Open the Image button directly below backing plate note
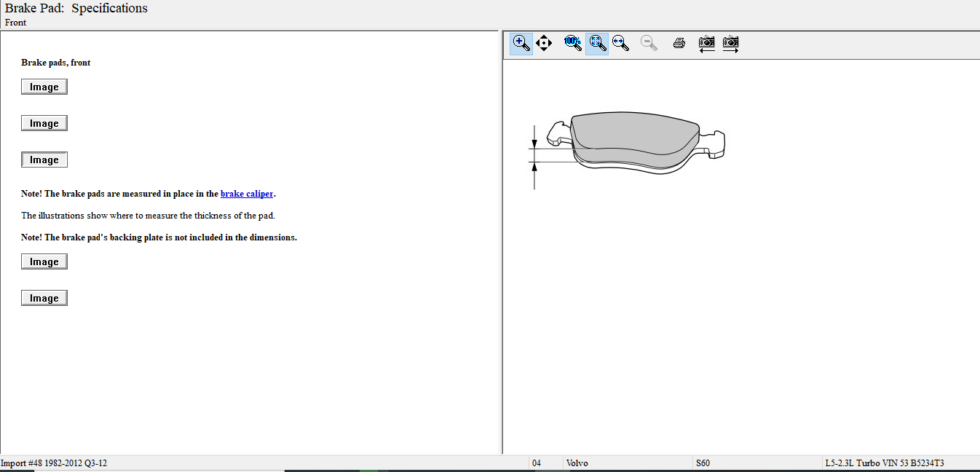This screenshot has height=472, width=980. 44,261
